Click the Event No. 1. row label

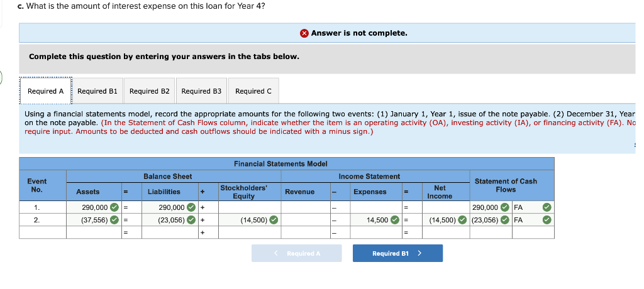coord(37,207)
